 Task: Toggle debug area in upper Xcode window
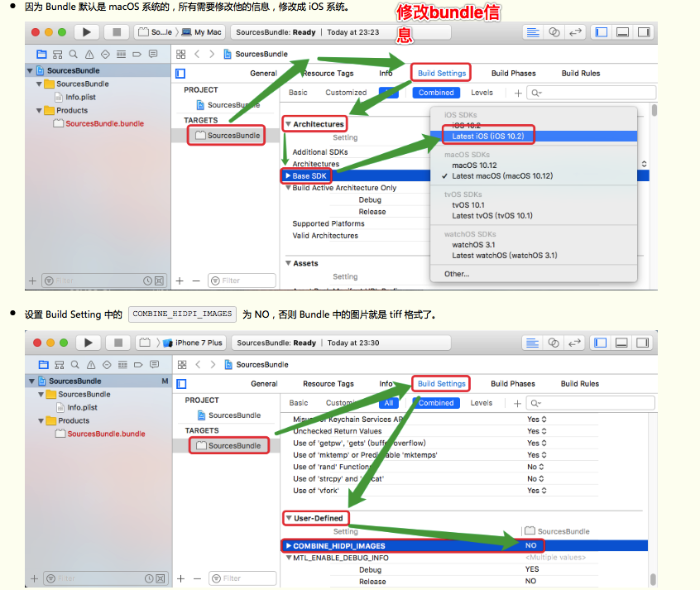click(622, 32)
